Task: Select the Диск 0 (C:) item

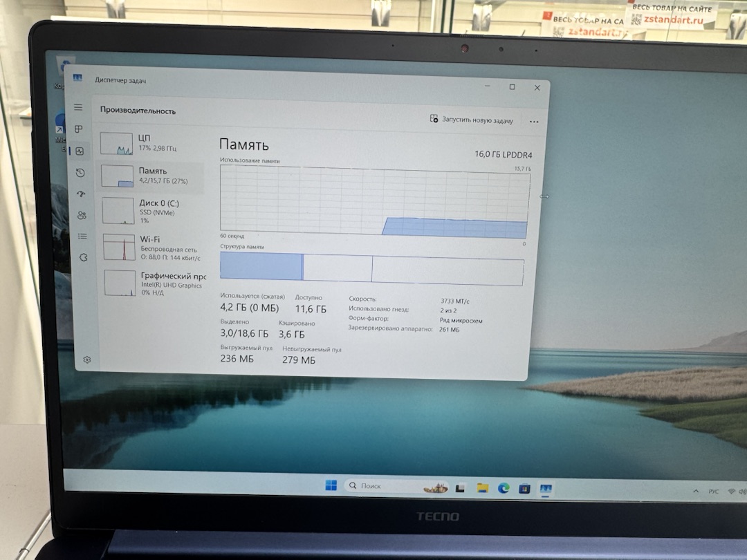Action: [152, 211]
